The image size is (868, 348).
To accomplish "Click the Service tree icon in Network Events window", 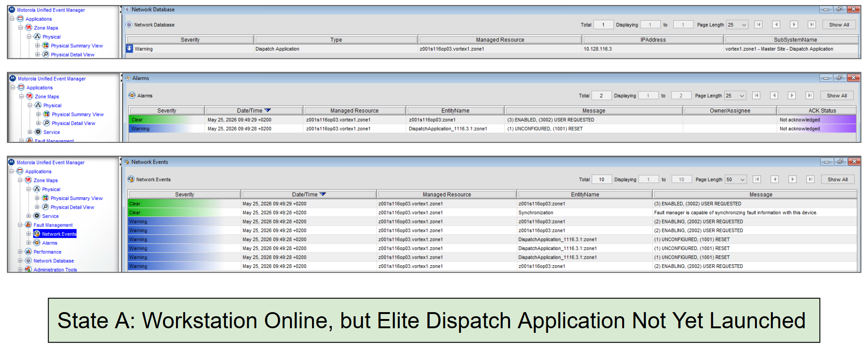I will [37, 216].
